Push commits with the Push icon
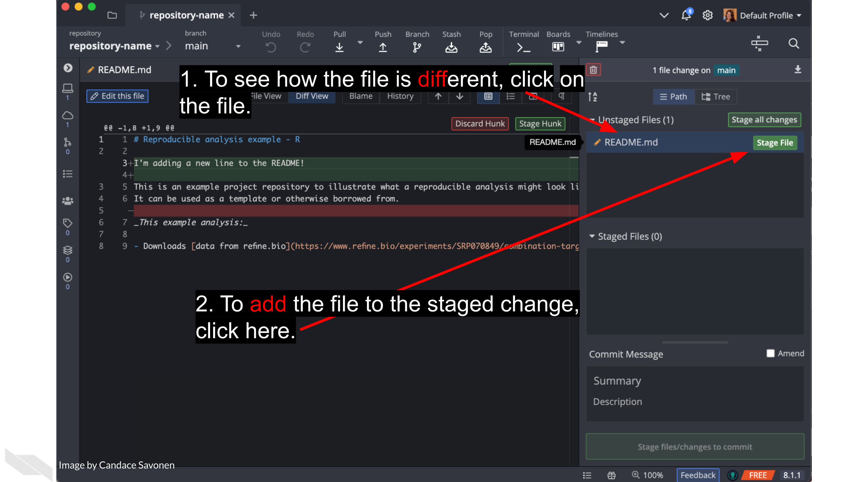The height and width of the screenshot is (482, 868). (x=383, y=47)
